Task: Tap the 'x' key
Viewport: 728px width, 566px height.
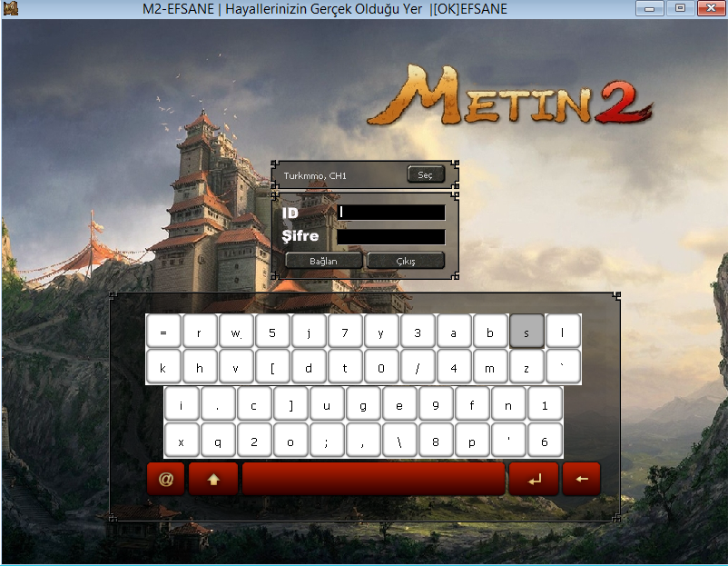Action: coord(182,441)
